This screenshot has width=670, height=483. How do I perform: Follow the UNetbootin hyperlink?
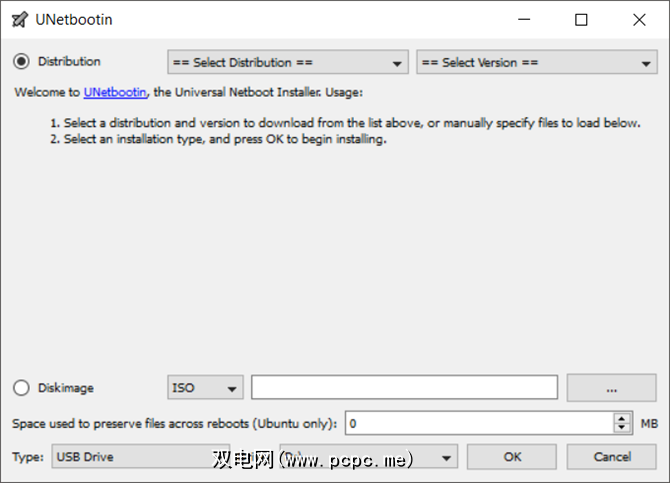(x=115, y=92)
